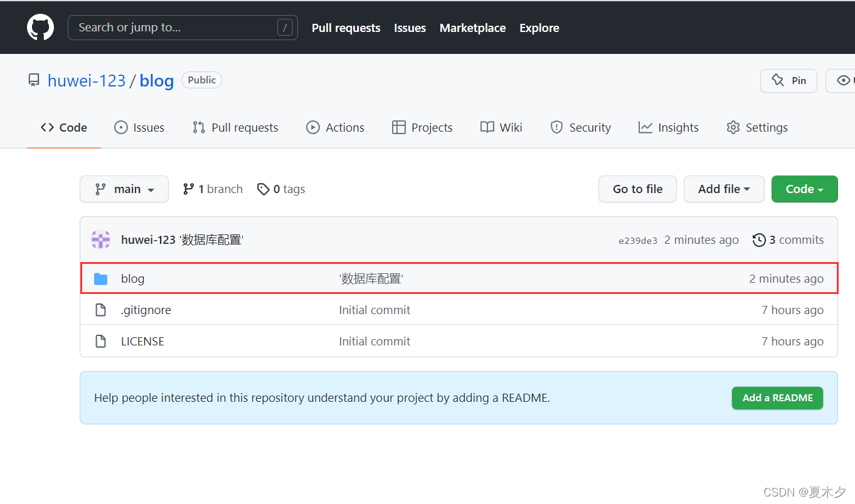Open latest commit message '数据库配置' in header
This screenshot has width=855, height=504.
pos(211,240)
